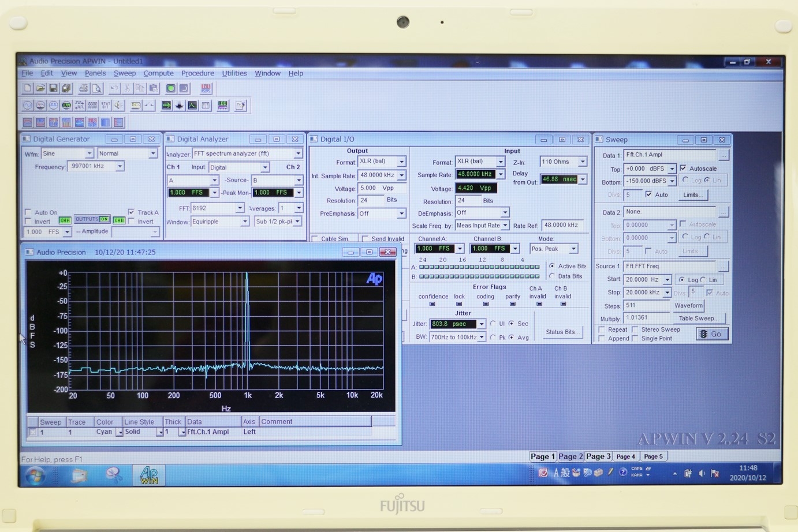This screenshot has width=798, height=532.
Task: Open Digital Generator panel icon (square wave)
Action: pyautogui.click(x=54, y=106)
